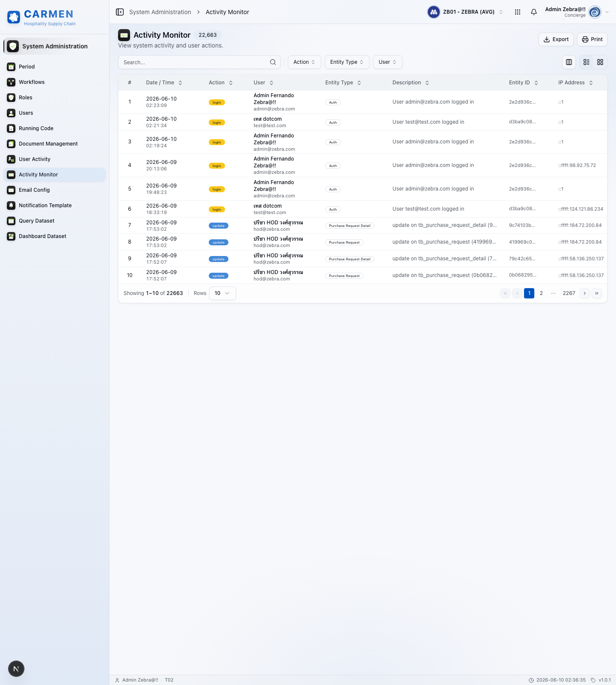Click the Email Config sidebar icon
The image size is (616, 685).
[x=11, y=190]
